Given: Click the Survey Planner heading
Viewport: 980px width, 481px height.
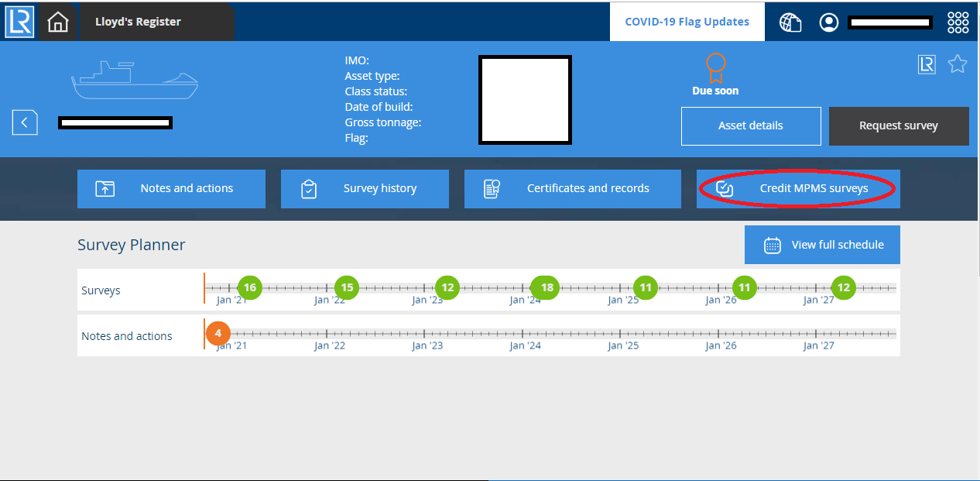Looking at the screenshot, I should click(132, 245).
